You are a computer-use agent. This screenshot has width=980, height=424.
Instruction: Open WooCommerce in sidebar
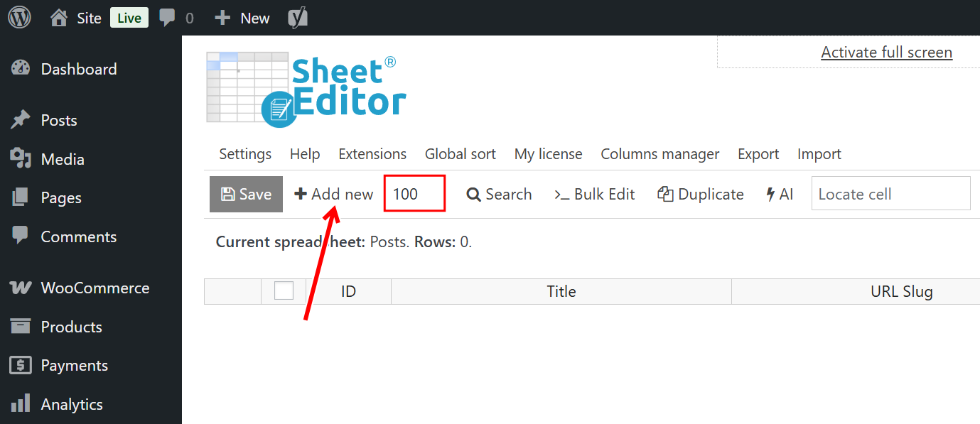pyautogui.click(x=95, y=288)
